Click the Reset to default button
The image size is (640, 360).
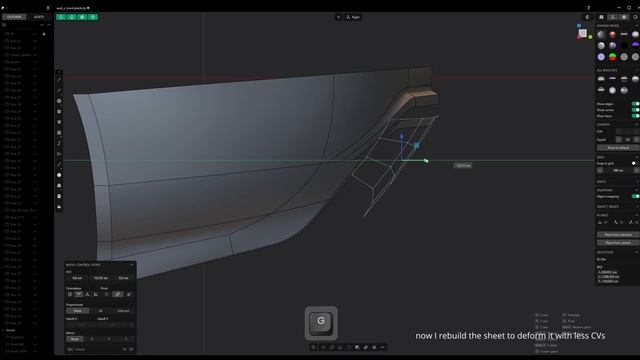click(x=618, y=148)
